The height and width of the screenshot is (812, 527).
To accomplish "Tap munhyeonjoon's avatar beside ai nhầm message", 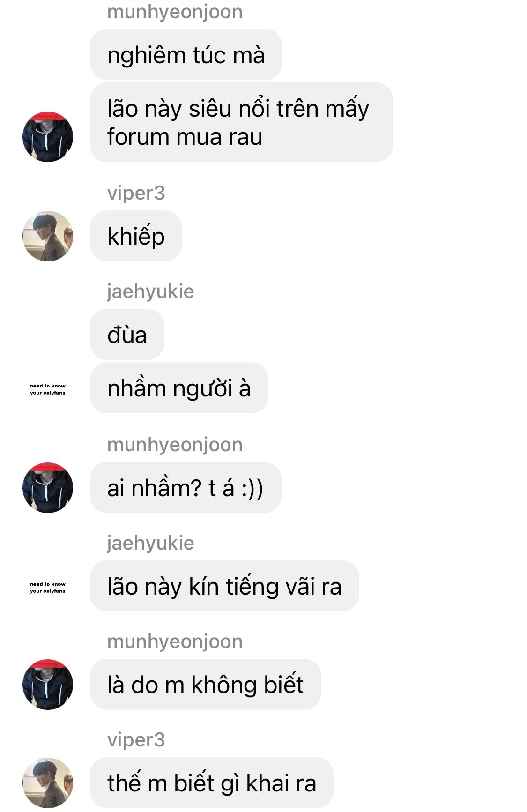I will 48,487.
